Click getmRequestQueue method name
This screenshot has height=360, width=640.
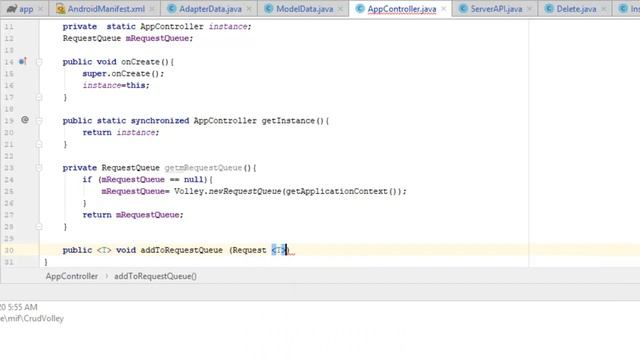(203, 168)
